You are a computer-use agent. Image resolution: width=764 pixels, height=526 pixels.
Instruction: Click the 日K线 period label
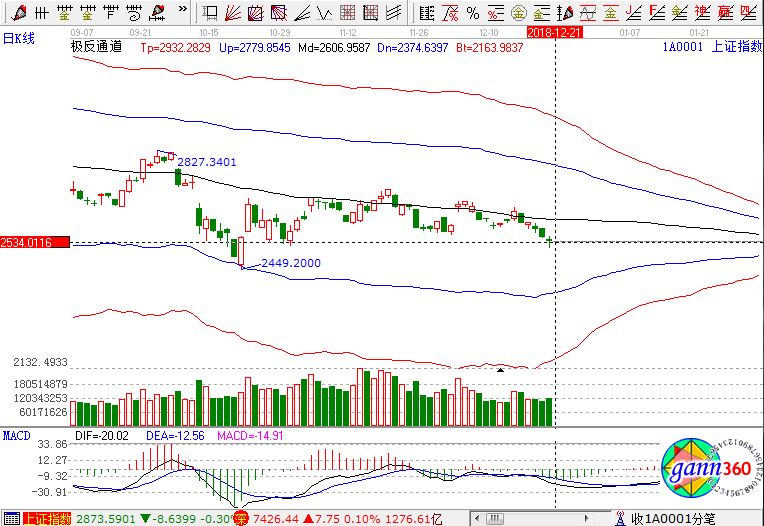19,37
